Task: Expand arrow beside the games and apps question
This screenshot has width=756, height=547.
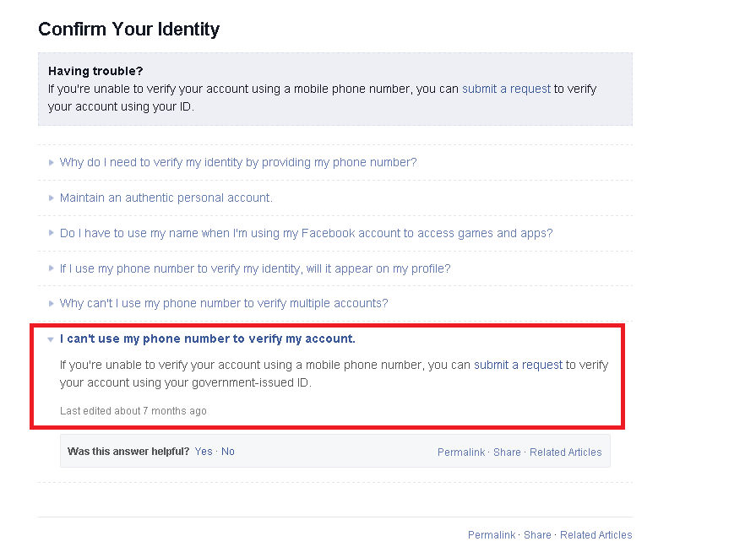Action: [52, 234]
